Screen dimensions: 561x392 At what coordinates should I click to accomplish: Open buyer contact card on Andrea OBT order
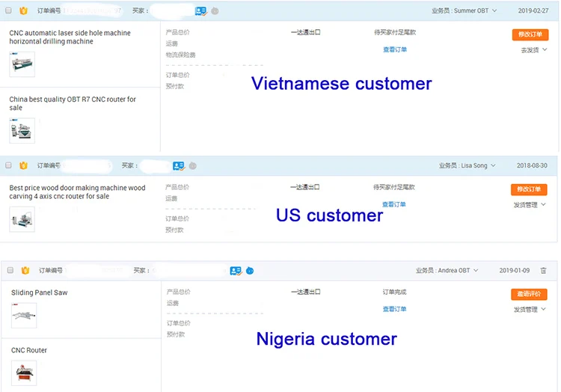click(236, 270)
